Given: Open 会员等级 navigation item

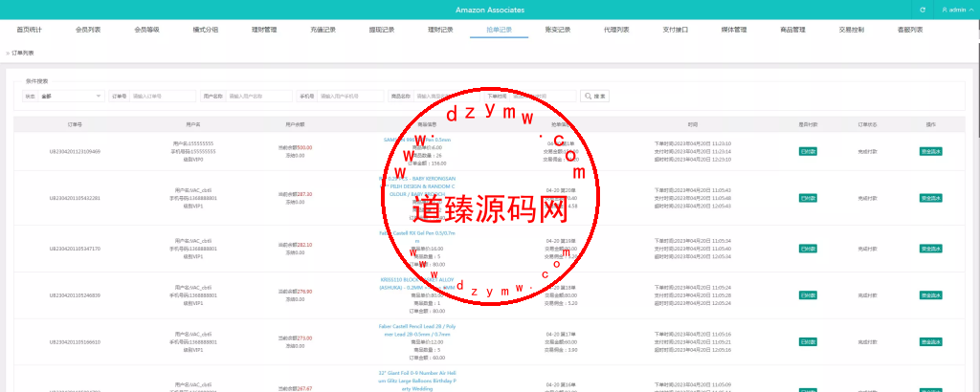Looking at the screenshot, I should click(x=146, y=30).
